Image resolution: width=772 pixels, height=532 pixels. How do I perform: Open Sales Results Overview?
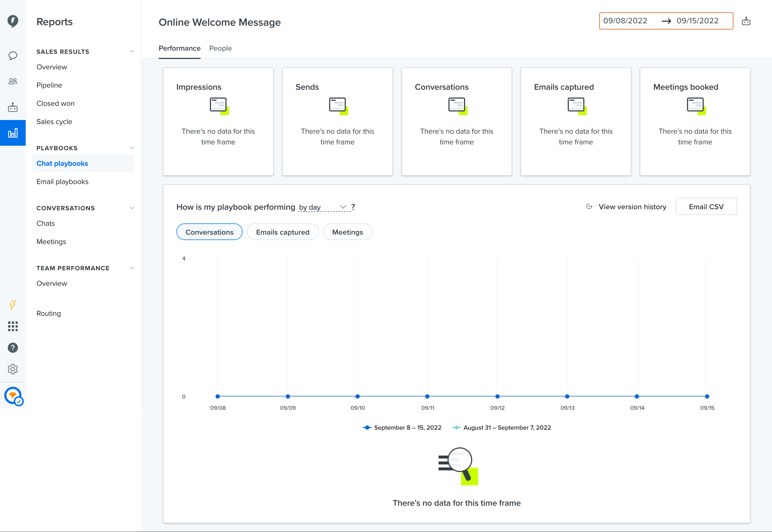click(x=52, y=67)
